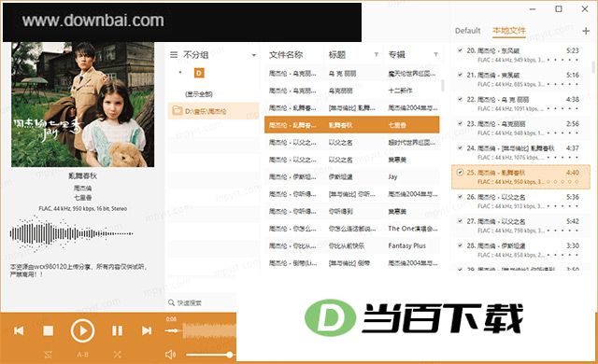Viewport: 598px width, 364px height.
Task: Select the row with album Jay
Action: 351,176
